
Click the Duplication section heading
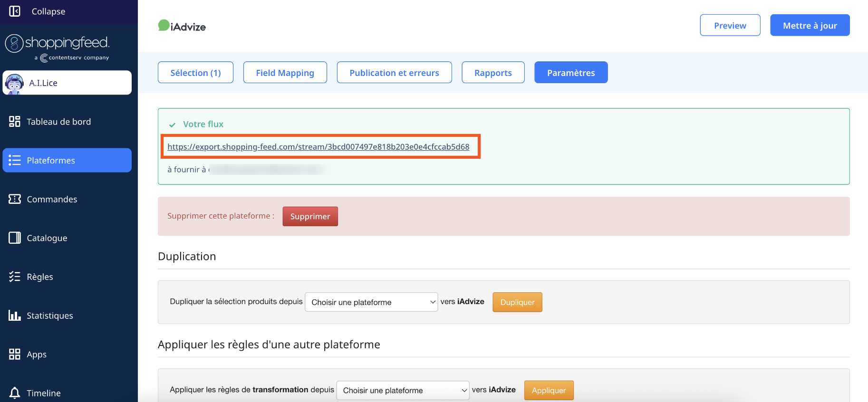[x=187, y=256]
